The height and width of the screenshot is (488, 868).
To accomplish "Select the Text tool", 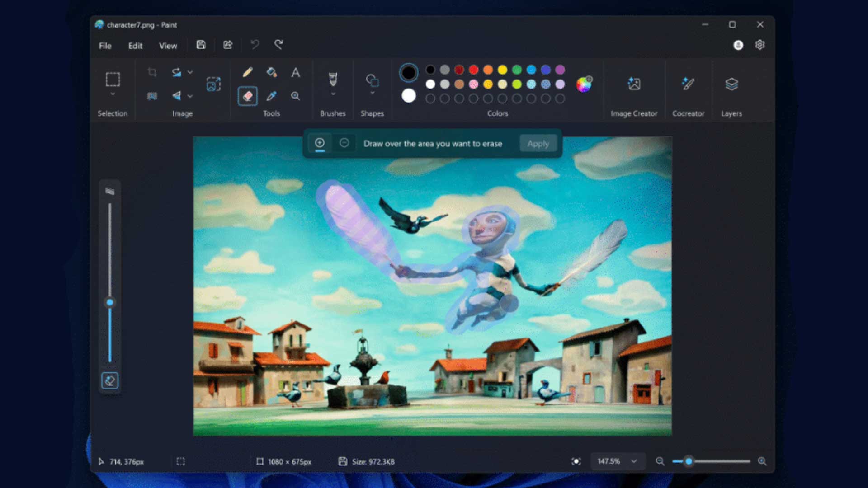I will point(295,72).
